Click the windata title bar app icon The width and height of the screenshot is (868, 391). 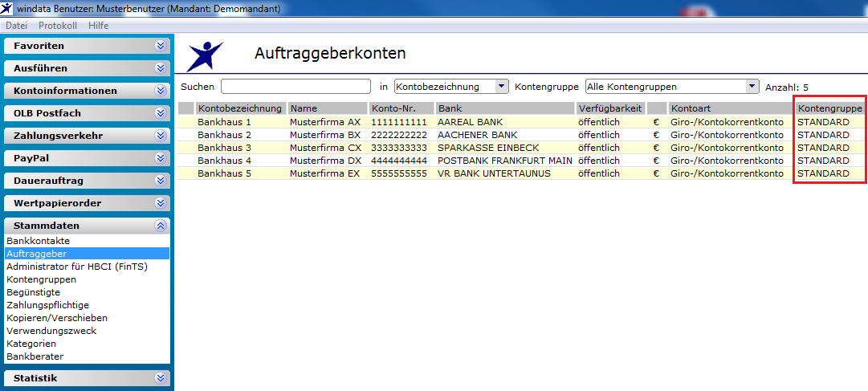6,8
